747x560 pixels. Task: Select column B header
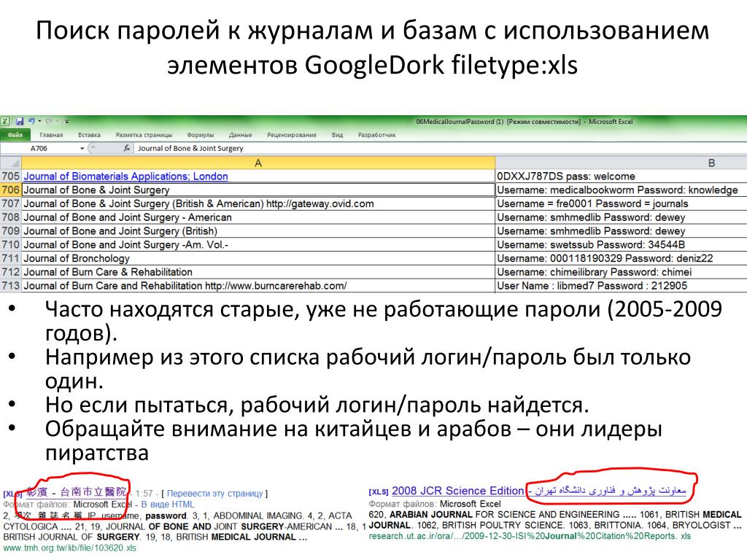[x=622, y=163]
